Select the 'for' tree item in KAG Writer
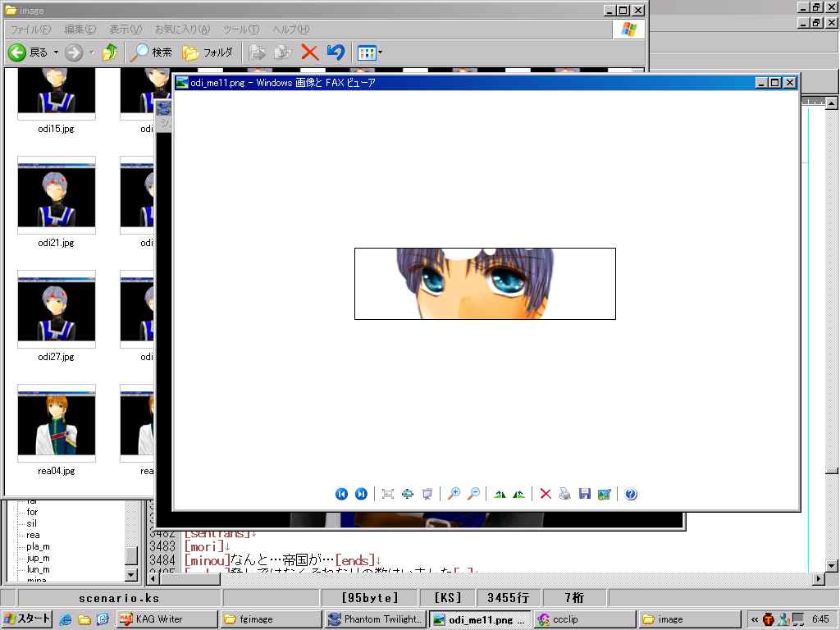 [x=32, y=512]
